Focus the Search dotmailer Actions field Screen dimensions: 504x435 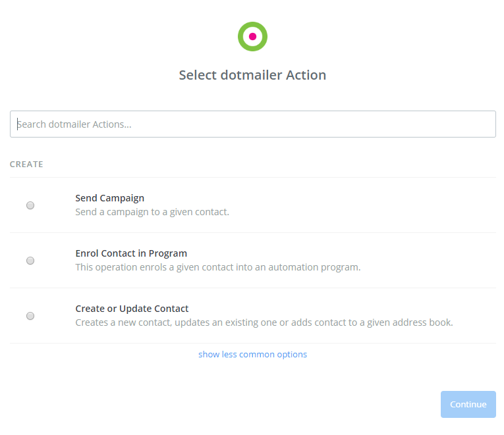click(x=252, y=124)
